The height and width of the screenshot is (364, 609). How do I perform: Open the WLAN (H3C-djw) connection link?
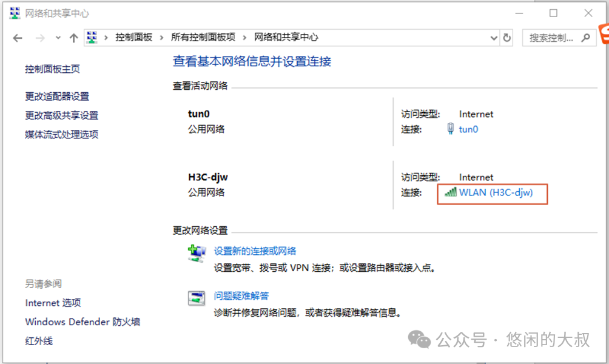point(496,193)
